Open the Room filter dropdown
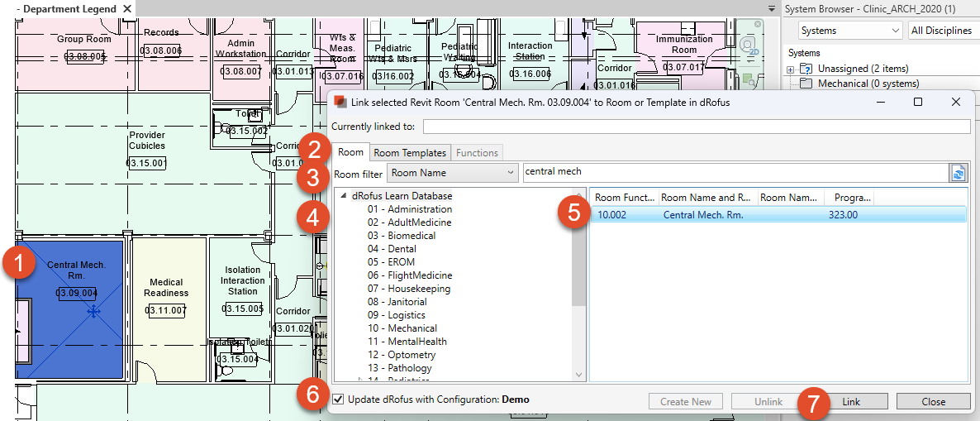 [452, 173]
